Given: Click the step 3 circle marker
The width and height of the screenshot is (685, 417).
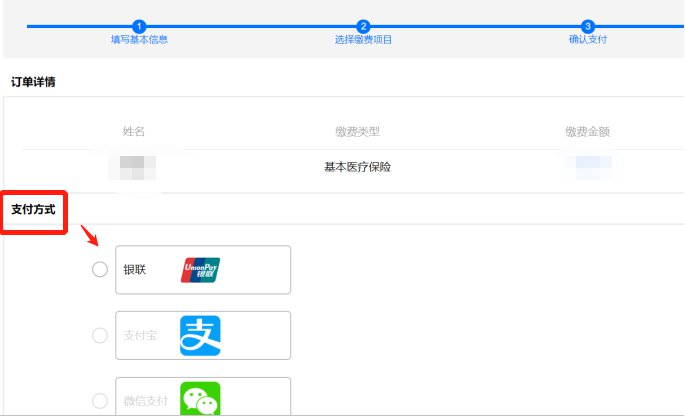Looking at the screenshot, I should point(588,26).
